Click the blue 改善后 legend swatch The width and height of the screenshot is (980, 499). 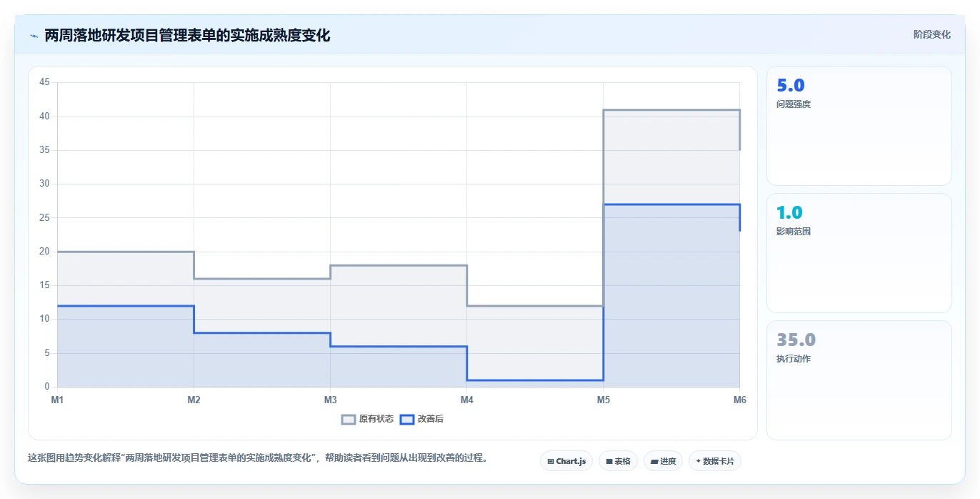(x=406, y=419)
